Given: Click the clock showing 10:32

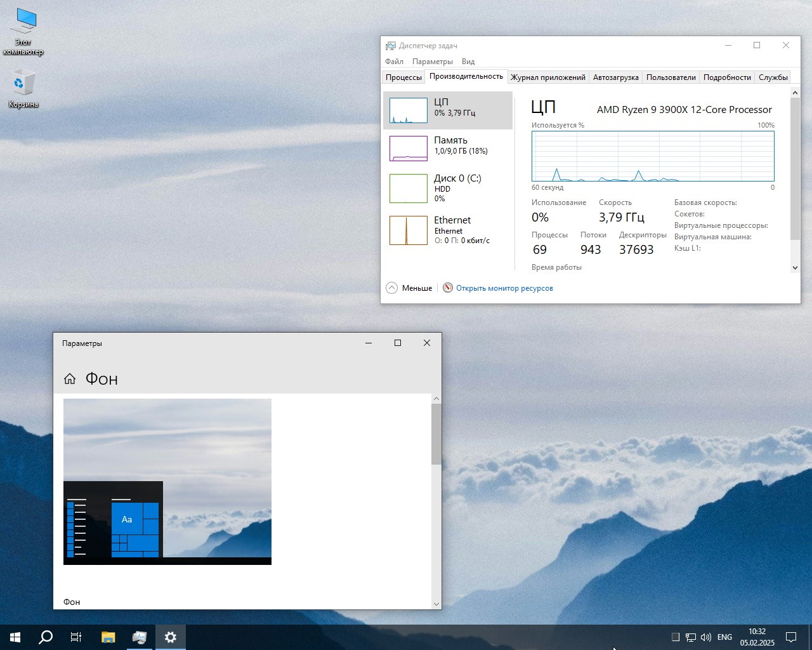Looking at the screenshot, I should point(757,632).
